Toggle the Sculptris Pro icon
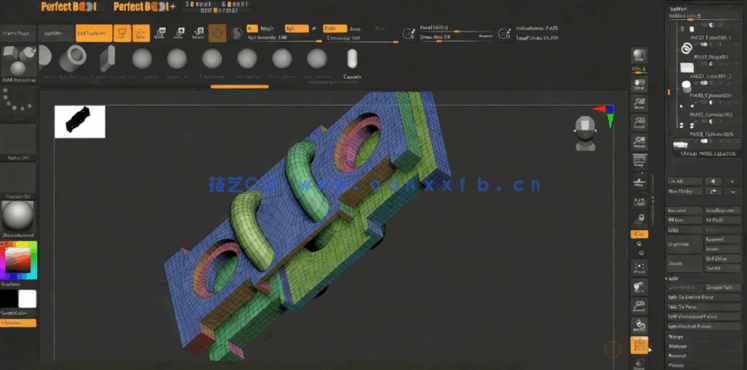The image size is (747, 370). click(236, 33)
